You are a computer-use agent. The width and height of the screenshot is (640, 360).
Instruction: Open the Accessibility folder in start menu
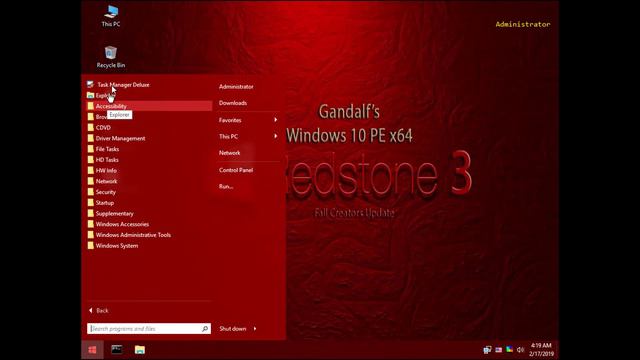[x=149, y=106]
